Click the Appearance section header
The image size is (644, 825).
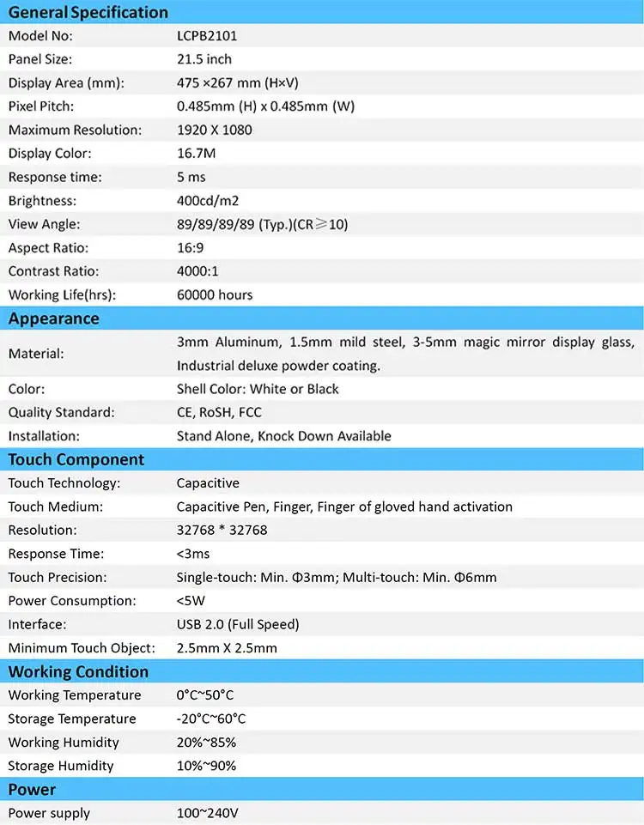pos(53,318)
